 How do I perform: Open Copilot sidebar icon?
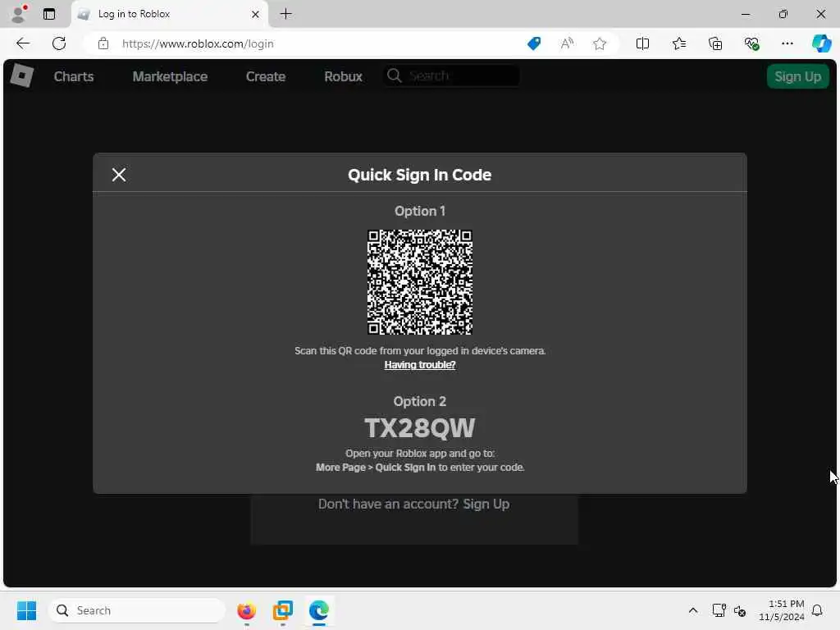point(821,43)
